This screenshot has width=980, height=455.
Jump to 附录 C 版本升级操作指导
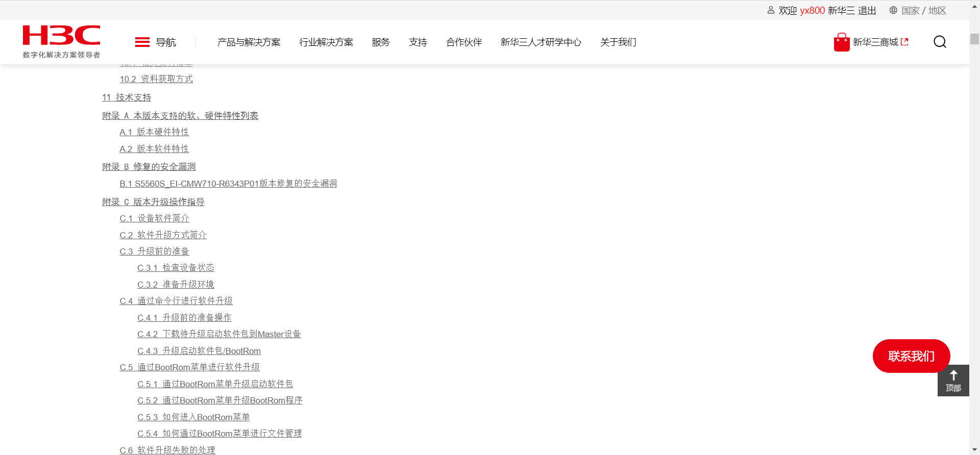pos(153,202)
